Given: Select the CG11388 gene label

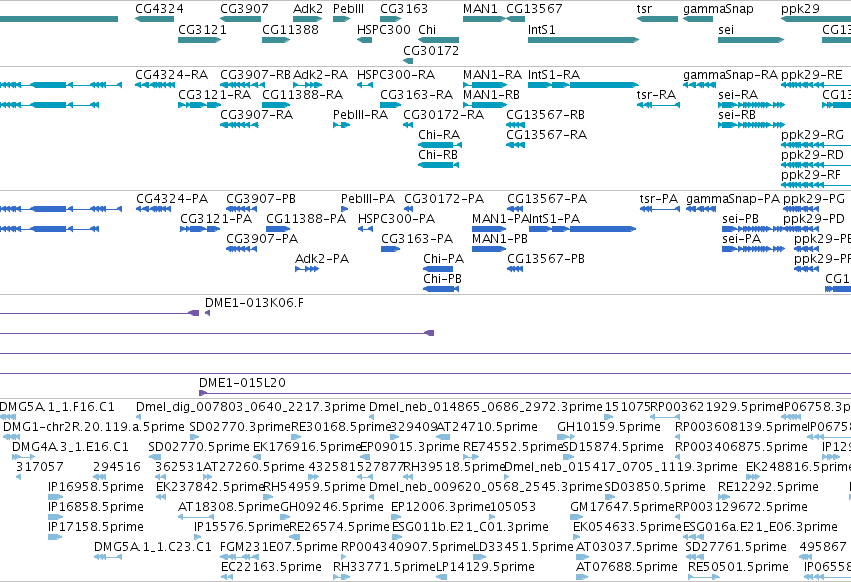Looking at the screenshot, I should click(x=290, y=29).
